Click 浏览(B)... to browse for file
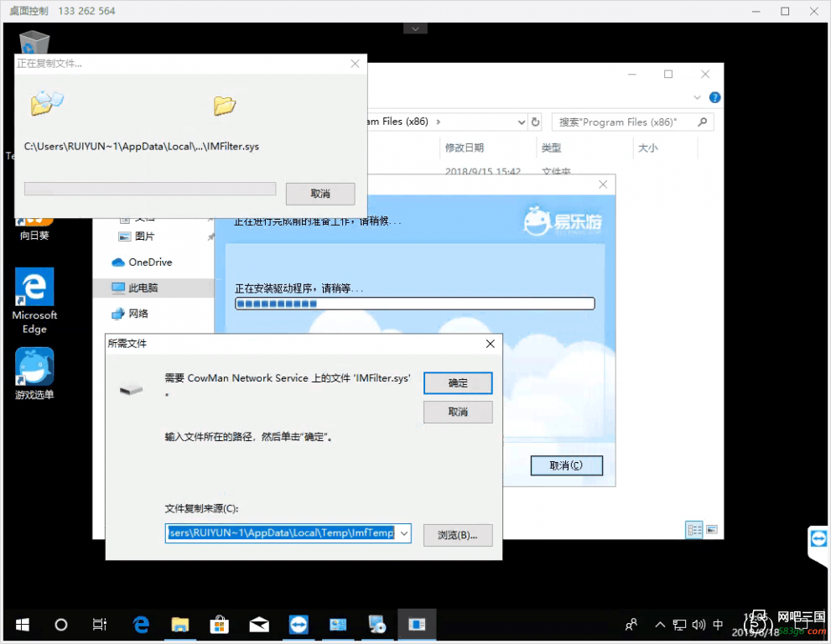The width and height of the screenshot is (831, 644). (458, 534)
